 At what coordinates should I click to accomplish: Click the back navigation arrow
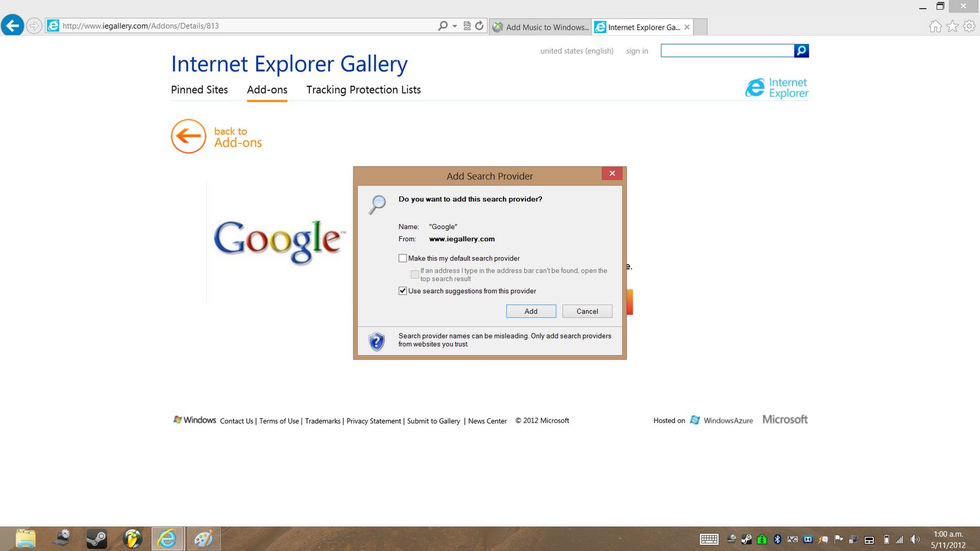coord(12,25)
